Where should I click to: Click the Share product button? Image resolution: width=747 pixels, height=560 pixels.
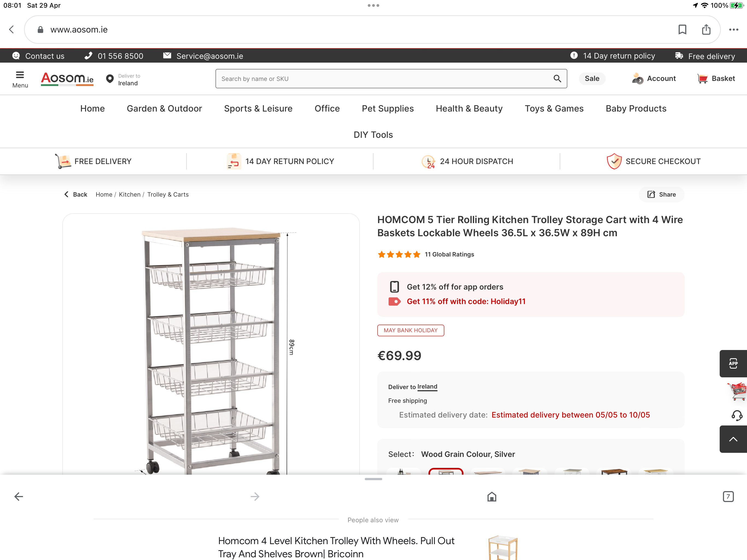click(661, 194)
